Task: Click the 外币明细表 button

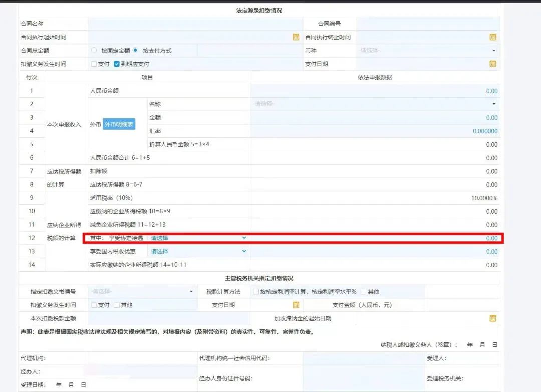Action: [119, 124]
